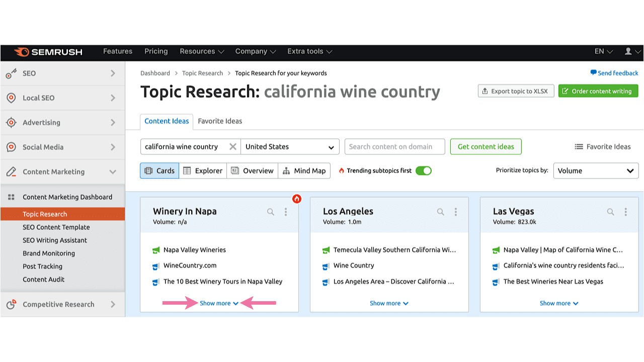Expand the EN language dropdown
Screen dimensions: 644x362
point(603,51)
